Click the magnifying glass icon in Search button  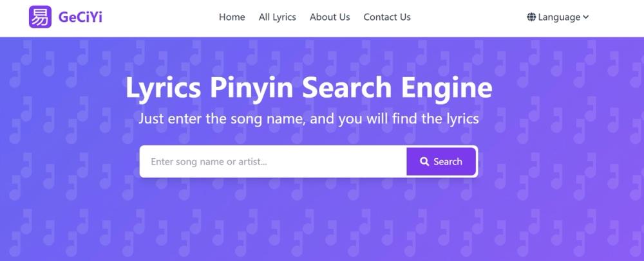pyautogui.click(x=424, y=161)
